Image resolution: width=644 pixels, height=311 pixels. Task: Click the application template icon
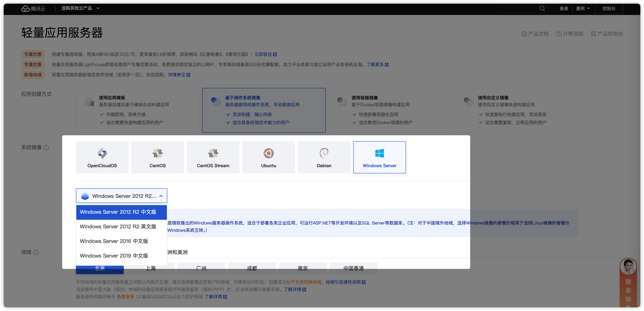[89, 102]
